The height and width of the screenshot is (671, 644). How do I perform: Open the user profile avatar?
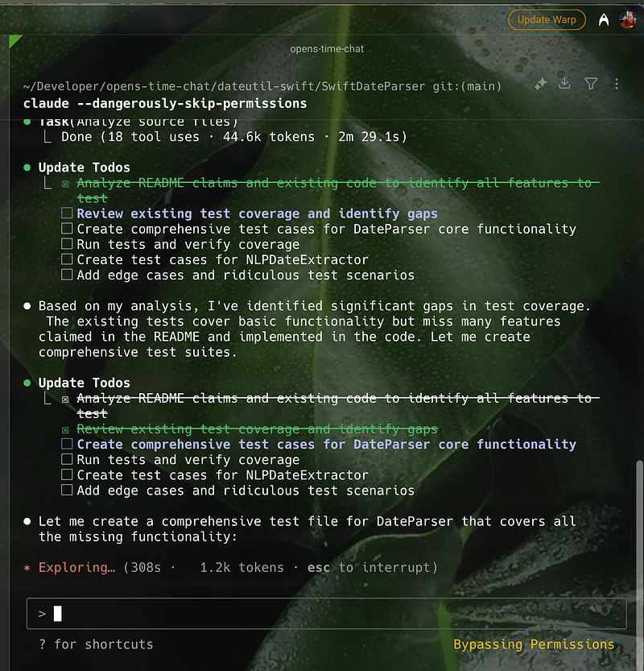click(627, 20)
